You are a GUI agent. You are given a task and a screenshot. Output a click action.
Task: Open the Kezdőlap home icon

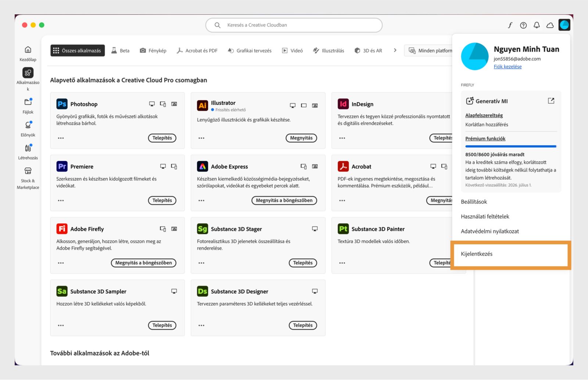[28, 50]
